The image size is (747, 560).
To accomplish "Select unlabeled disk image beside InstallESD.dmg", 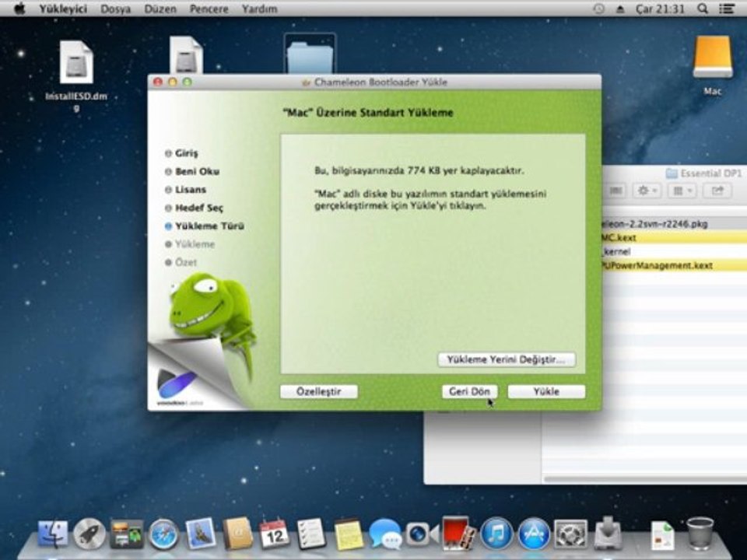I will click(x=186, y=55).
